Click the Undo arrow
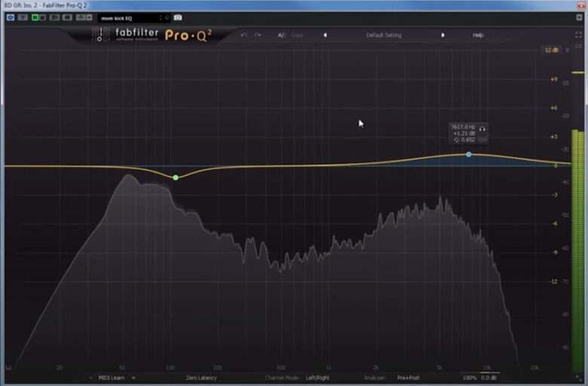Image resolution: width=588 pixels, height=386 pixels. click(x=243, y=35)
